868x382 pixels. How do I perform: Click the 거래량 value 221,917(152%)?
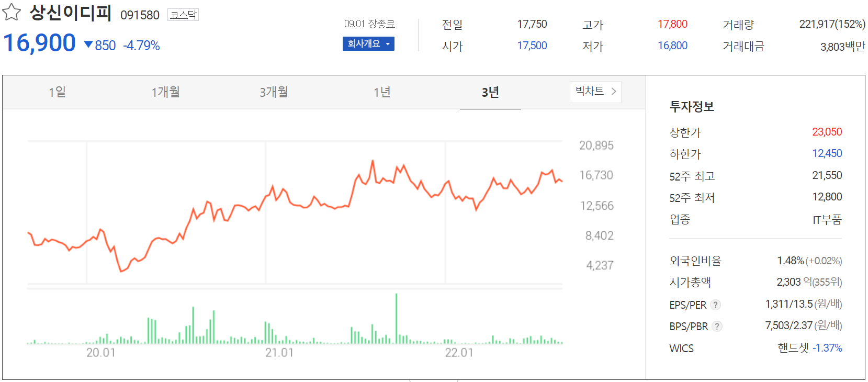pos(832,24)
